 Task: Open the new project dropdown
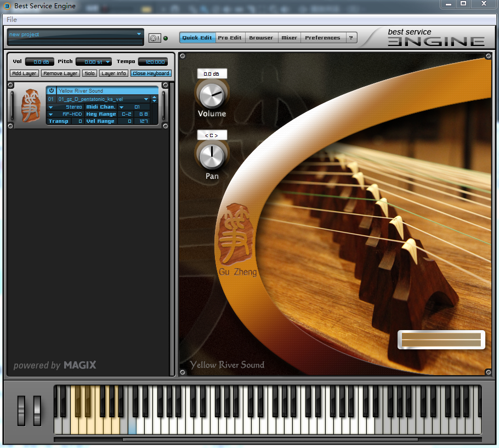(139, 34)
